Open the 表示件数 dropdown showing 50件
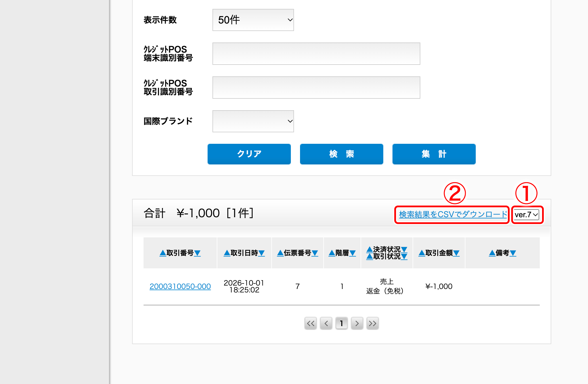The image size is (588, 384). [253, 20]
